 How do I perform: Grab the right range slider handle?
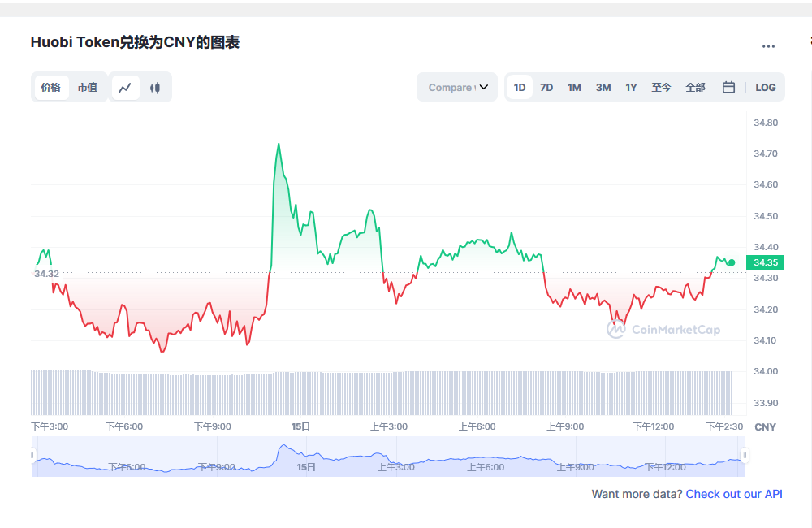pyautogui.click(x=745, y=456)
